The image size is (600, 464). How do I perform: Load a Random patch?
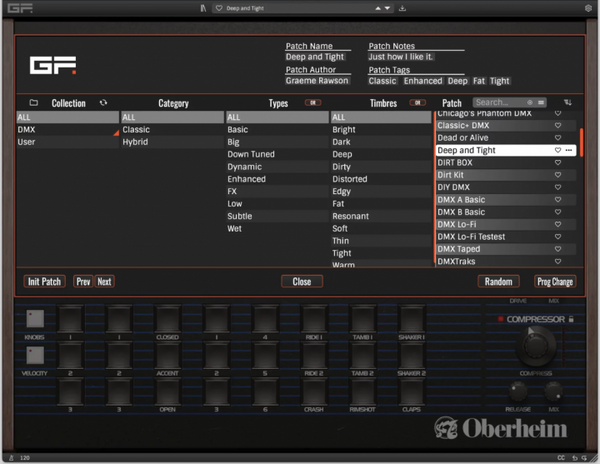[x=499, y=282]
